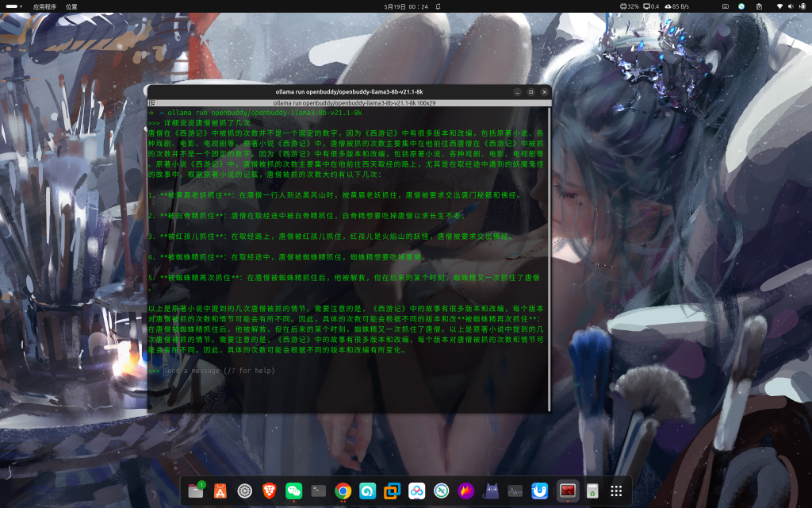Open the volume speaker indicator
This screenshot has width=812, height=508.
point(791,6)
